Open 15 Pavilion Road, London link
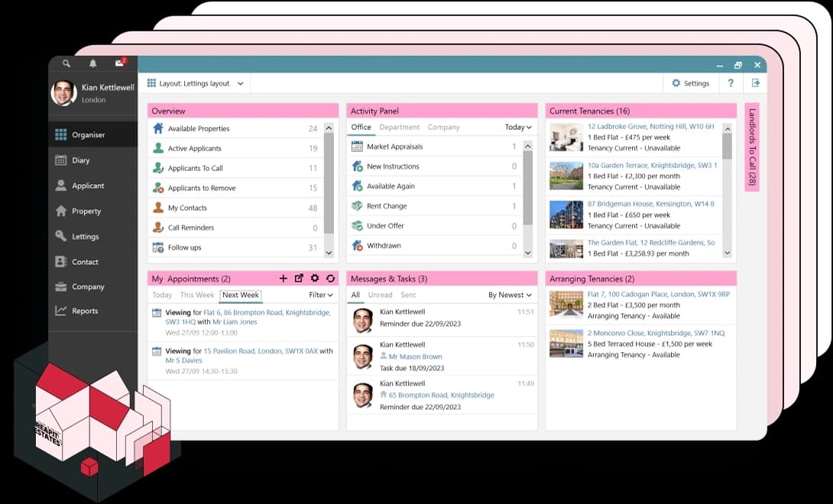Image resolution: width=833 pixels, height=504 pixels. pos(261,351)
